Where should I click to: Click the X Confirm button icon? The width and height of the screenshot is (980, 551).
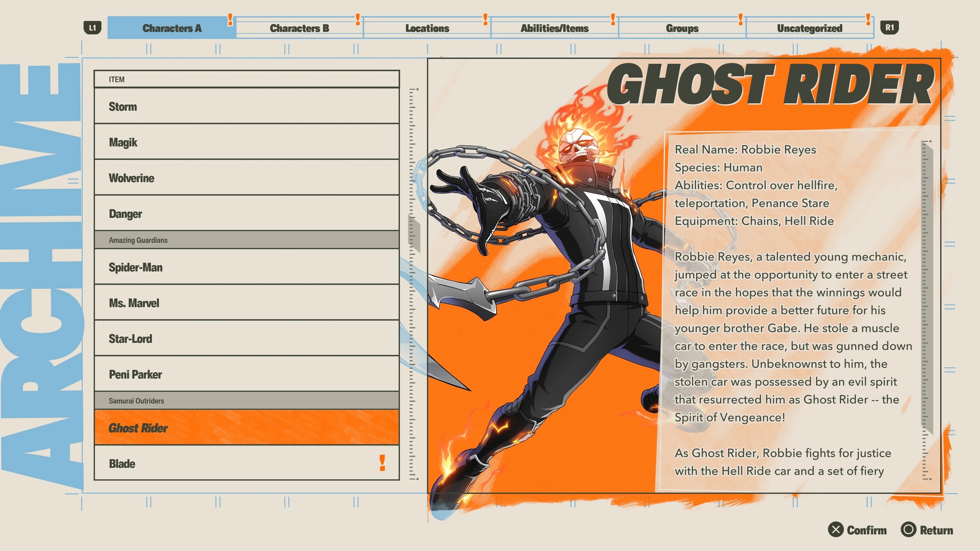(x=836, y=530)
